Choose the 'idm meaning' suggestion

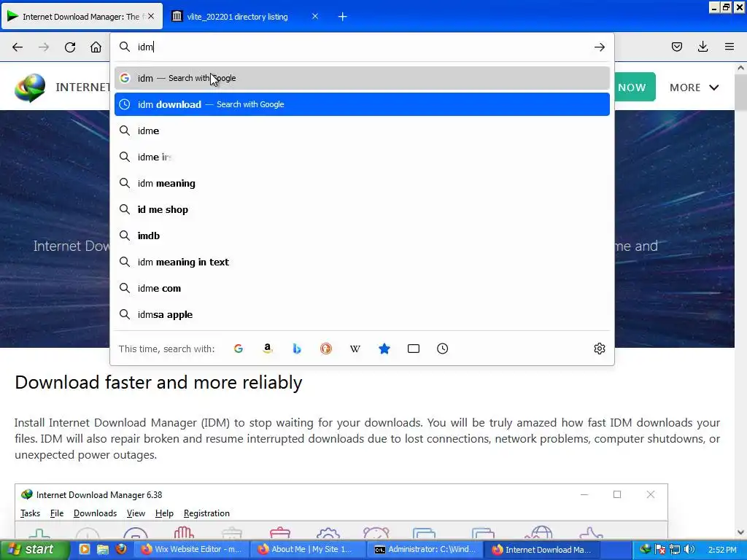(x=362, y=183)
